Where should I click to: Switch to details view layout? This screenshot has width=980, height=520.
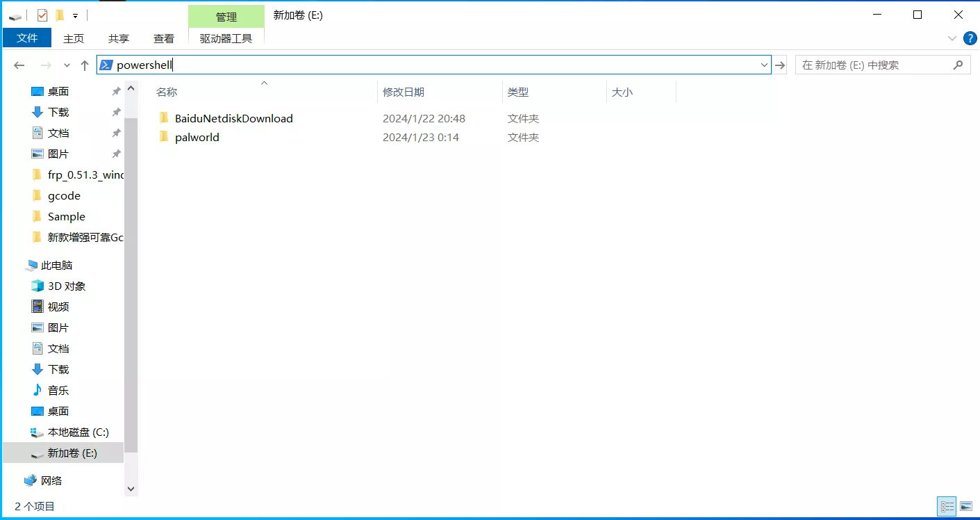click(x=947, y=506)
